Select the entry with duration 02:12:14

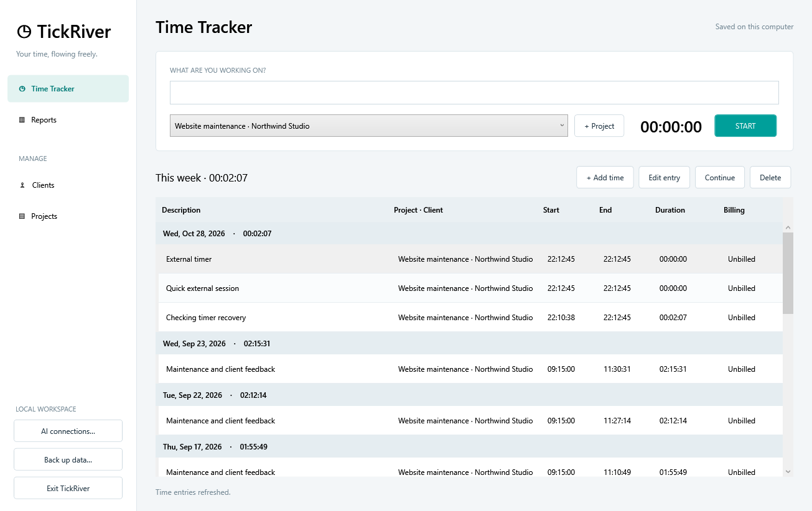469,421
